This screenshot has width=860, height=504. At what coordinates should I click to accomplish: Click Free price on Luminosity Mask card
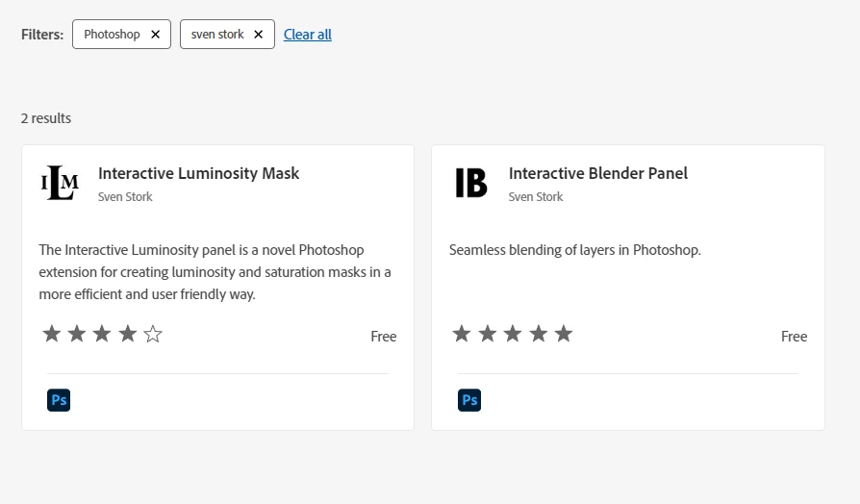tap(384, 337)
